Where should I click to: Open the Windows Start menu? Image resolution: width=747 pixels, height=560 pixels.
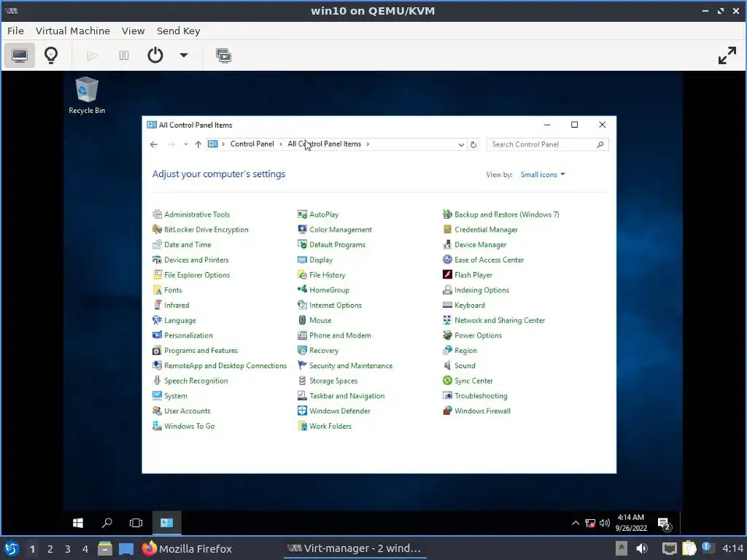click(77, 523)
